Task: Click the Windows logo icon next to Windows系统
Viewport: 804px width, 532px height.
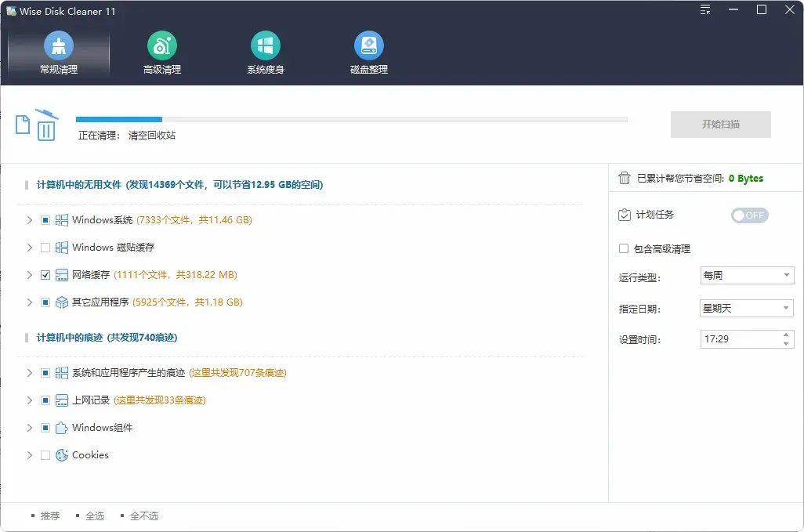Action: 61,219
